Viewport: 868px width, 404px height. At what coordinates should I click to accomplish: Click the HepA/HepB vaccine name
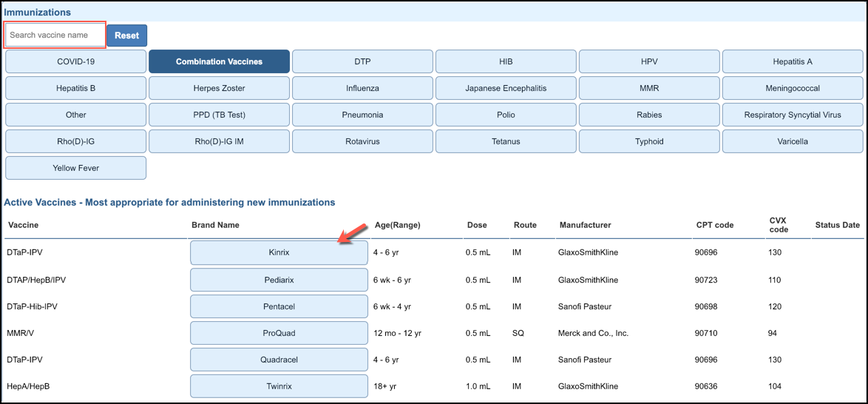click(28, 386)
